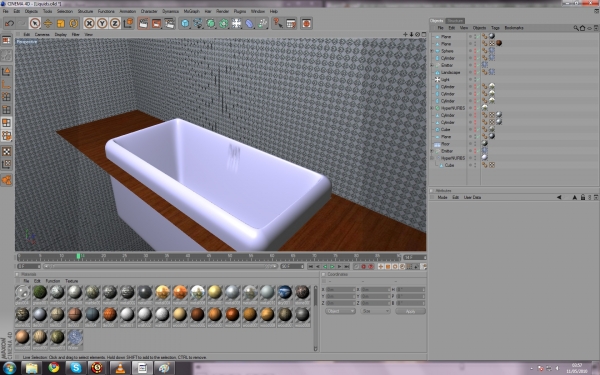This screenshot has width=600, height=375.
Task: Open the spline objects icon
Action: (x=198, y=24)
